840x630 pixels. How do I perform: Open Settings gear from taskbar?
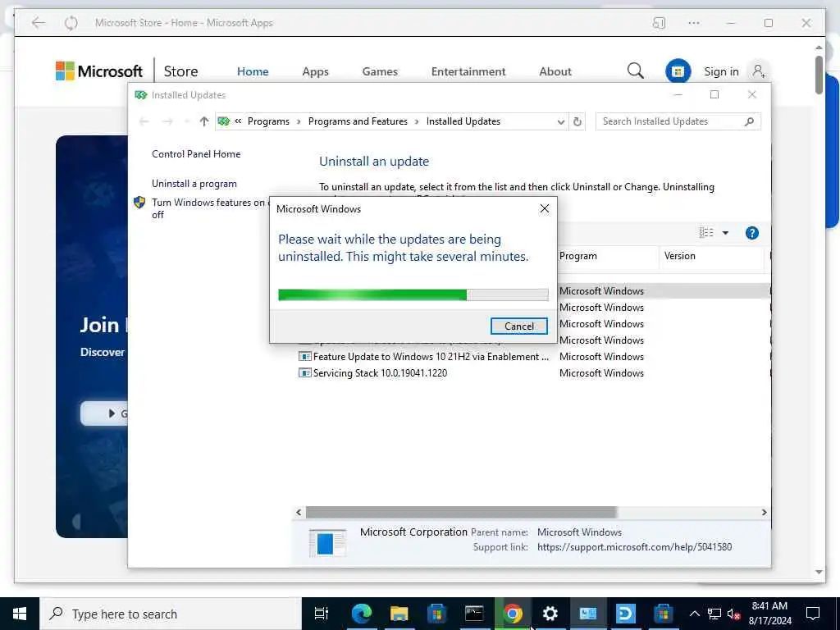pyautogui.click(x=550, y=614)
